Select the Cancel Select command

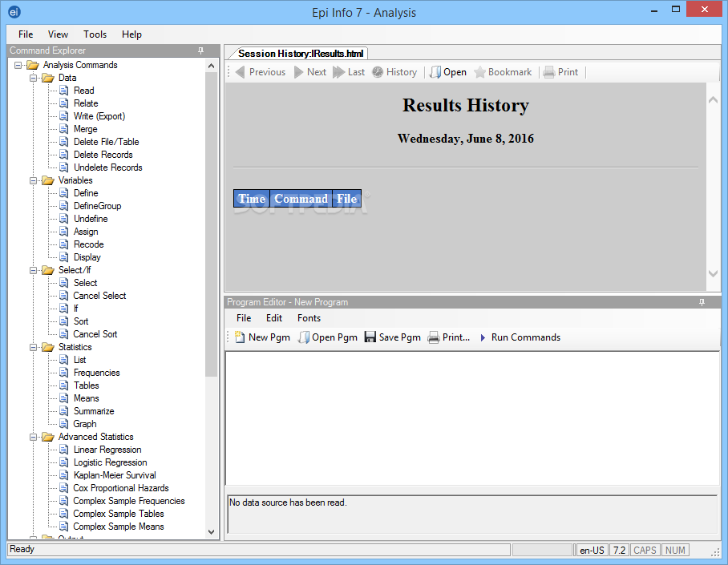(99, 296)
